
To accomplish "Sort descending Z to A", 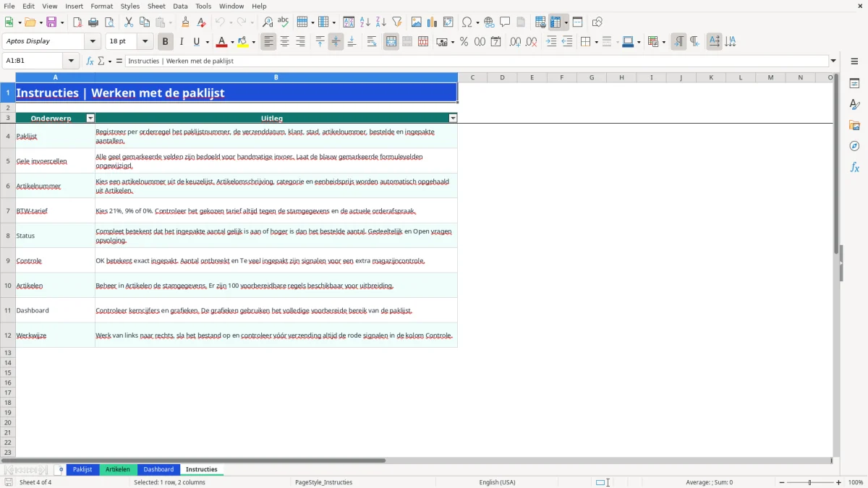I will pos(381,22).
